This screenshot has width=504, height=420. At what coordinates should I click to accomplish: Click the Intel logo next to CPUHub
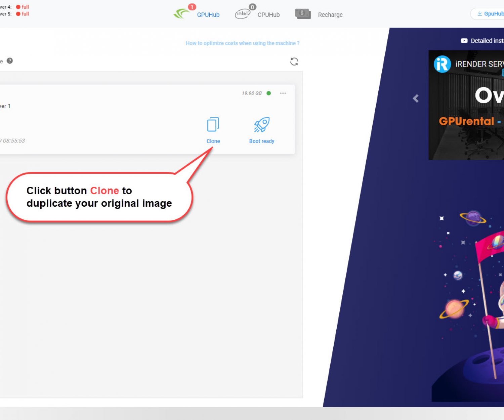coord(242,14)
